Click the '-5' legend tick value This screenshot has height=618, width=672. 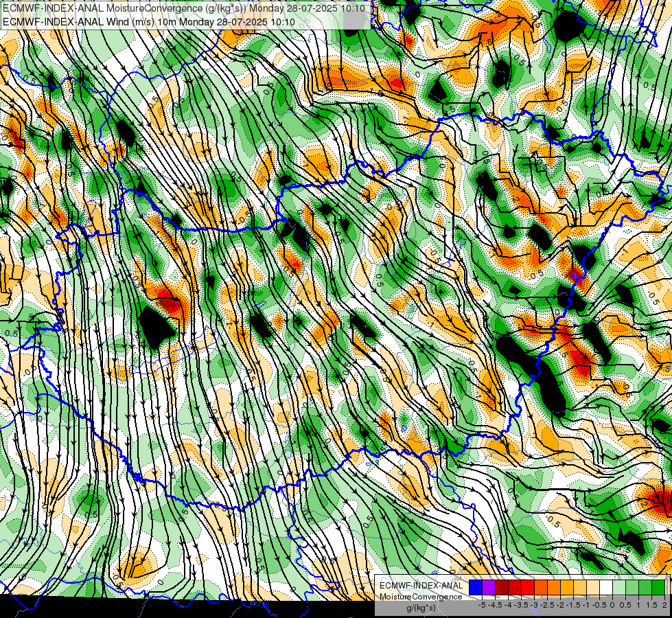tap(482, 605)
